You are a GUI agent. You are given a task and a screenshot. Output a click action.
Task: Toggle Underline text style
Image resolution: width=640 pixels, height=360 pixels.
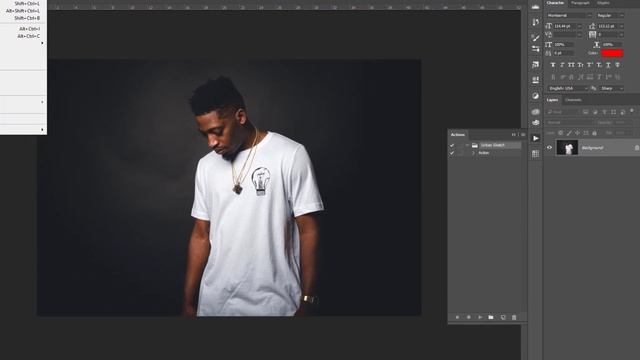pos(608,65)
